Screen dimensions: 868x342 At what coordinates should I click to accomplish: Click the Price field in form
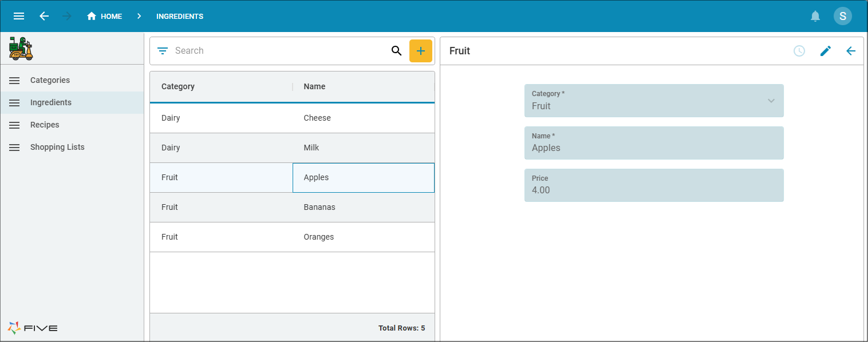pos(654,185)
